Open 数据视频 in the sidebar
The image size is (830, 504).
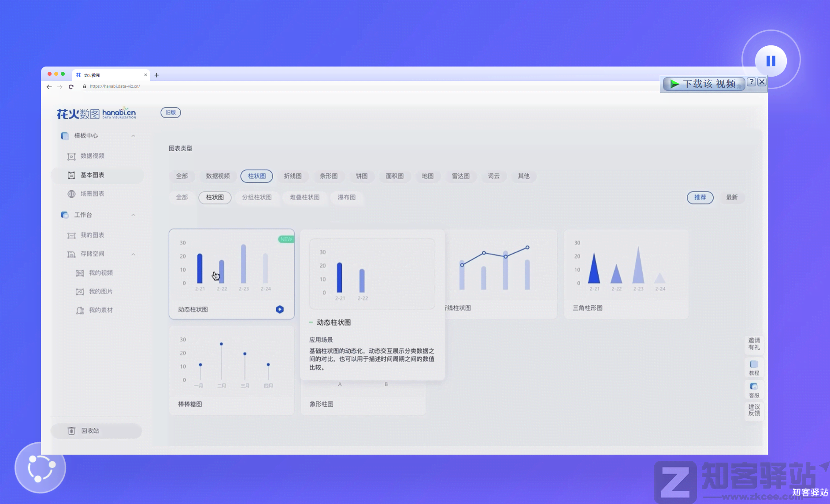coord(92,156)
